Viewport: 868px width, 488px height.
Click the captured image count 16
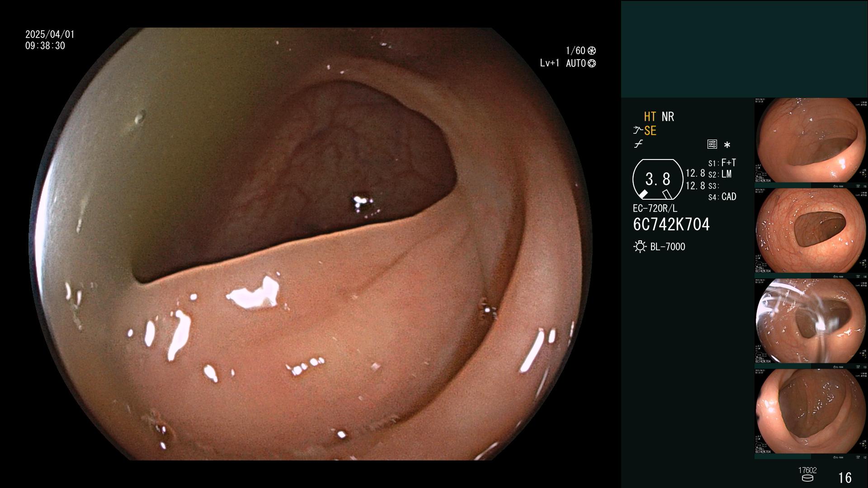pos(845,478)
